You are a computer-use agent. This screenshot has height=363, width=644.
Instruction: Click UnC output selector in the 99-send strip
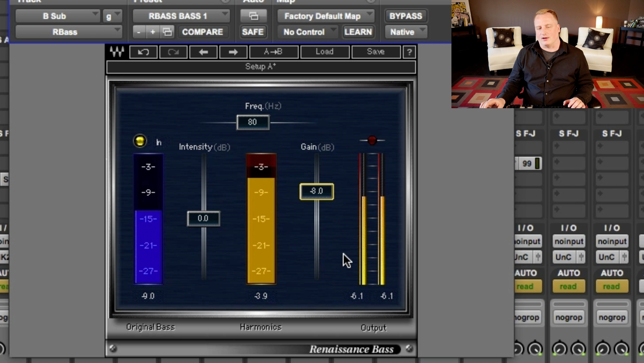pyautogui.click(x=523, y=257)
